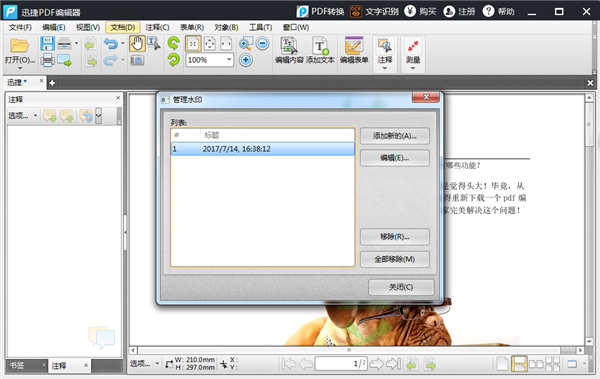Screen dimensions: 600x379
Task: Click the 关闭(C) button
Action: [401, 287]
